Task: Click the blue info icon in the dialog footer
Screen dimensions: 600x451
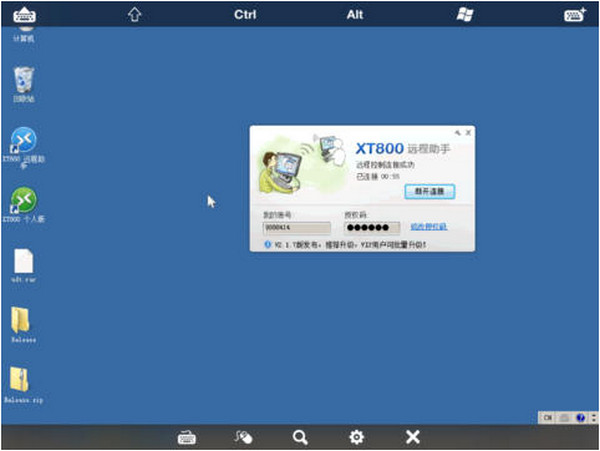Action: tap(267, 244)
